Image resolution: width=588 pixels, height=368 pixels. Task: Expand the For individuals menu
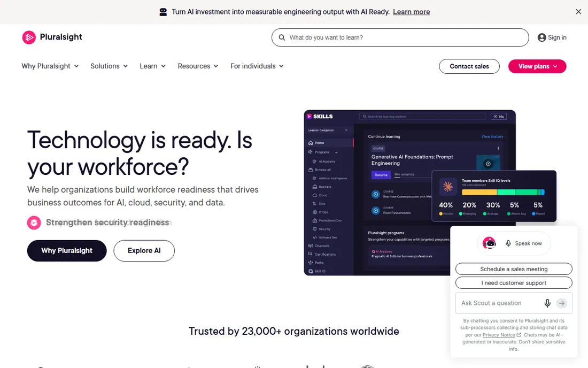click(x=257, y=66)
